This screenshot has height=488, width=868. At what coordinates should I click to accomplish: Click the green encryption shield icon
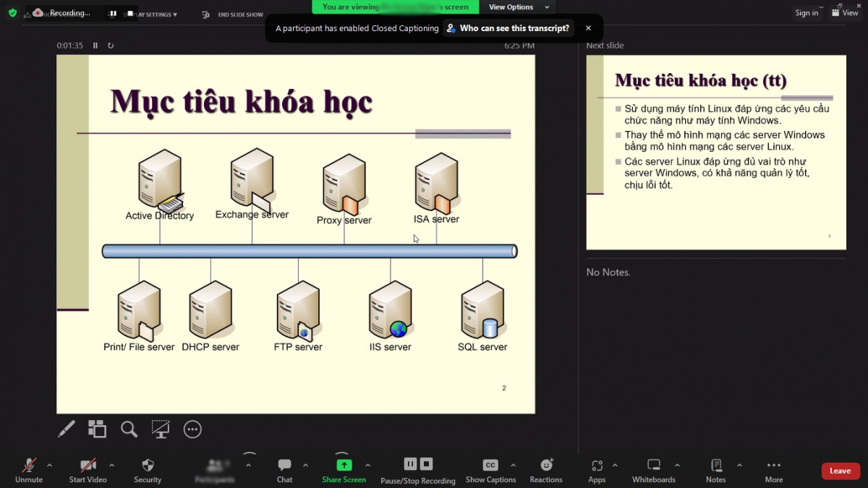click(x=12, y=12)
